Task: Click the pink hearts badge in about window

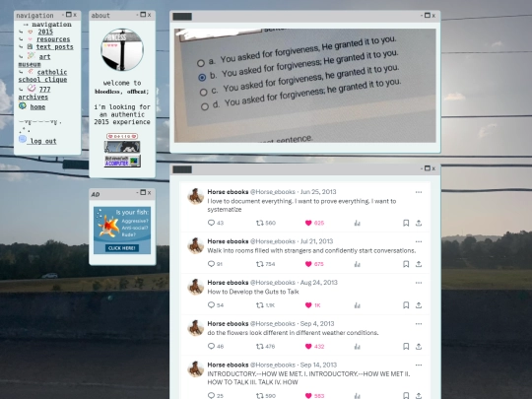Action: 122,136
